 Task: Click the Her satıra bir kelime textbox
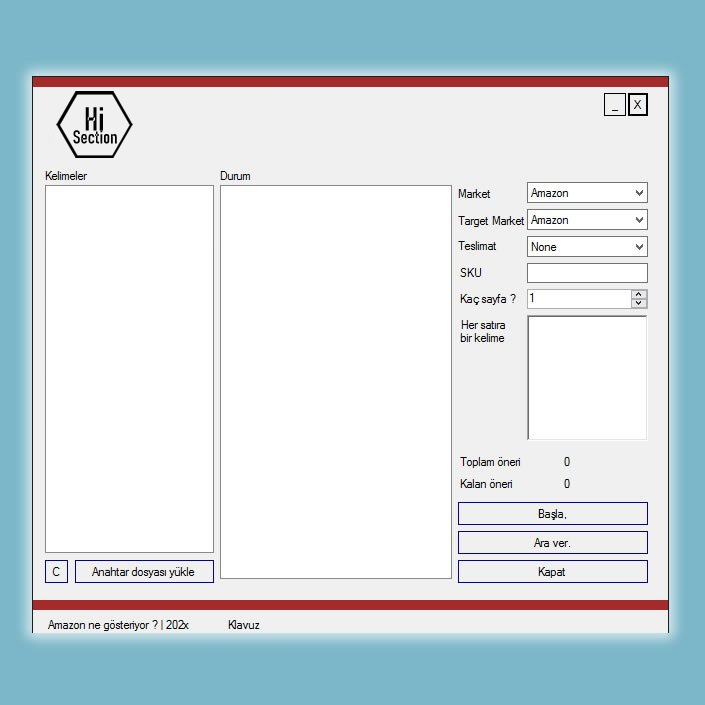[x=587, y=378]
